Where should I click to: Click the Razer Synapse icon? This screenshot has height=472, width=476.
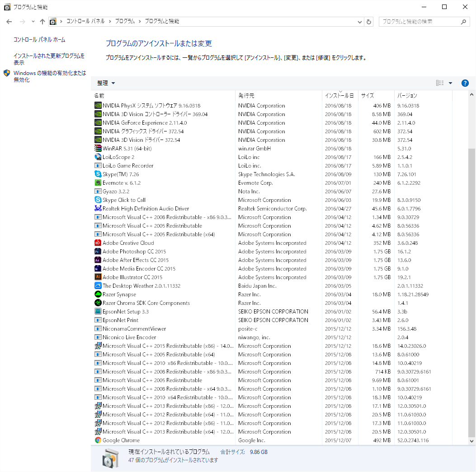98,294
